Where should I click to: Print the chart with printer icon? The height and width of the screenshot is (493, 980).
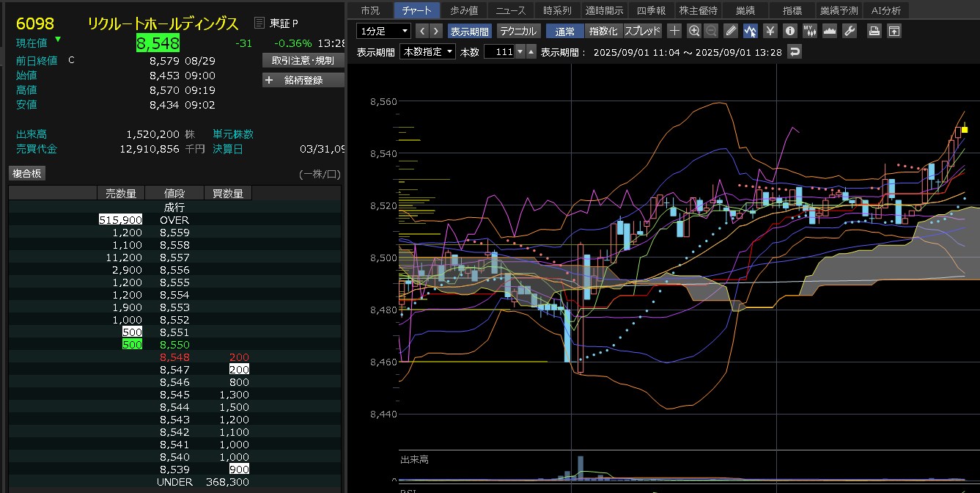point(874,31)
